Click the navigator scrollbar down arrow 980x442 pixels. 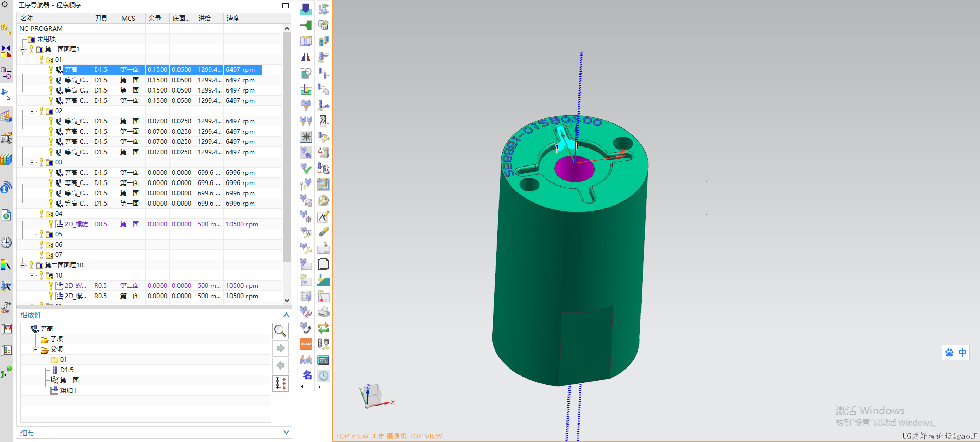[x=287, y=300]
